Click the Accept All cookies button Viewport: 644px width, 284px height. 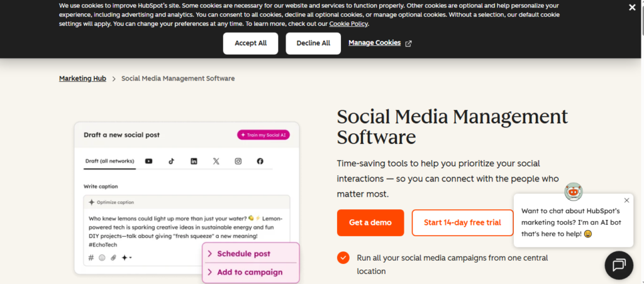250,43
